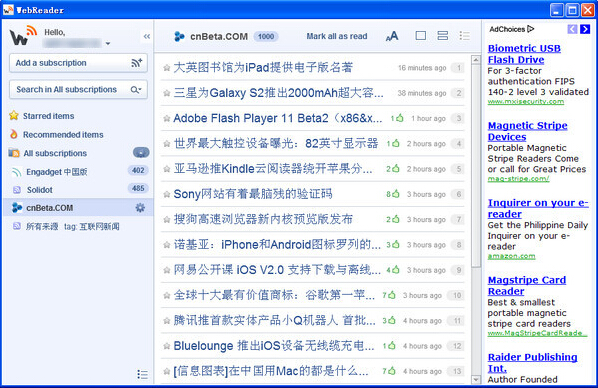Like the Sony网站 article thumbs-up
This screenshot has height=388, width=598.
tap(395, 194)
